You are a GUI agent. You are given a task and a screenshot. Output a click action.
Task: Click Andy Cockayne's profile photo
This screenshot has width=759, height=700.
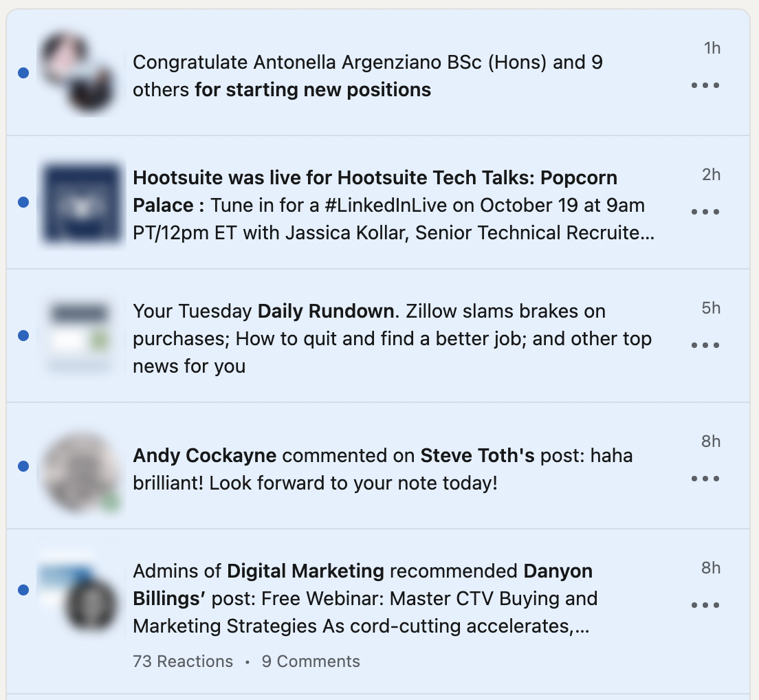(80, 472)
